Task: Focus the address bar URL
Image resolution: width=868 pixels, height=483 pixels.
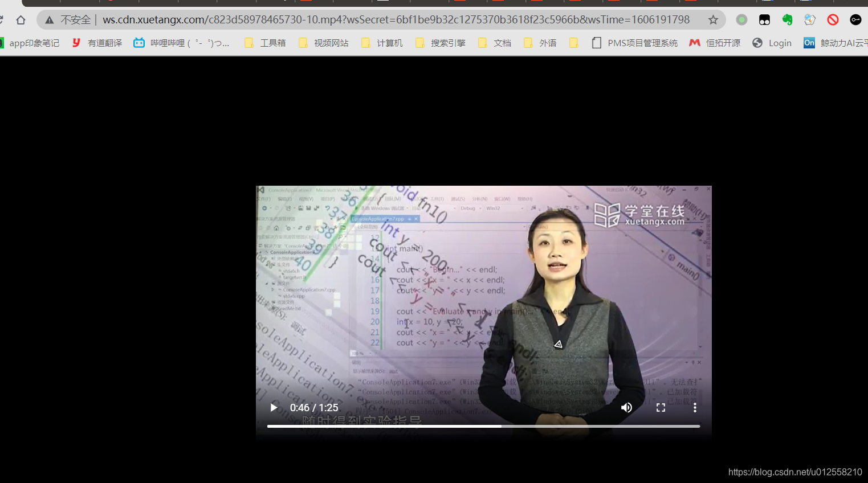Action: click(x=396, y=20)
